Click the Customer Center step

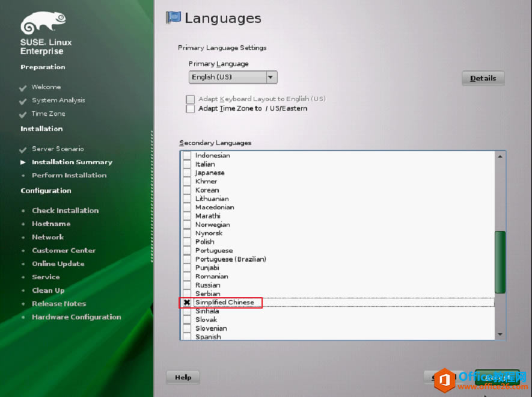[x=64, y=250]
